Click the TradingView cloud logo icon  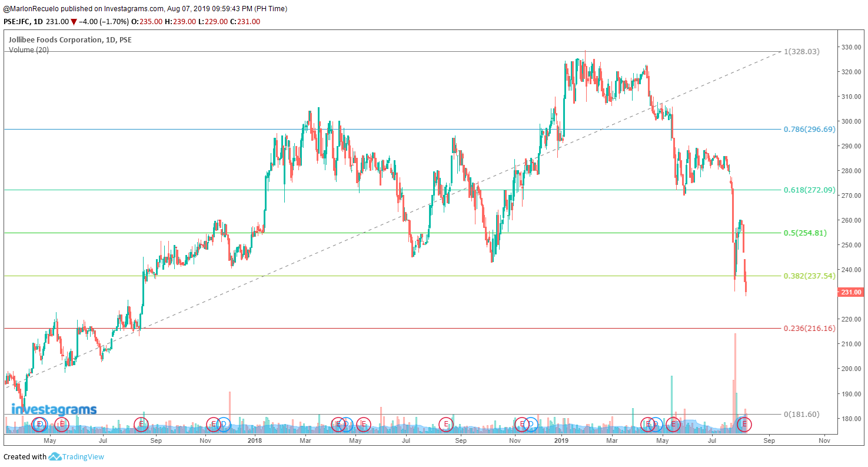[55, 456]
